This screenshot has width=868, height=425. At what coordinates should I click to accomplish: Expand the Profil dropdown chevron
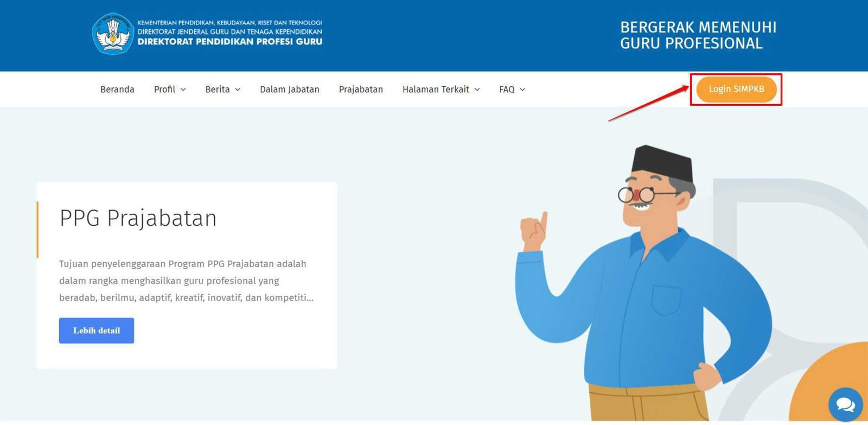click(183, 90)
